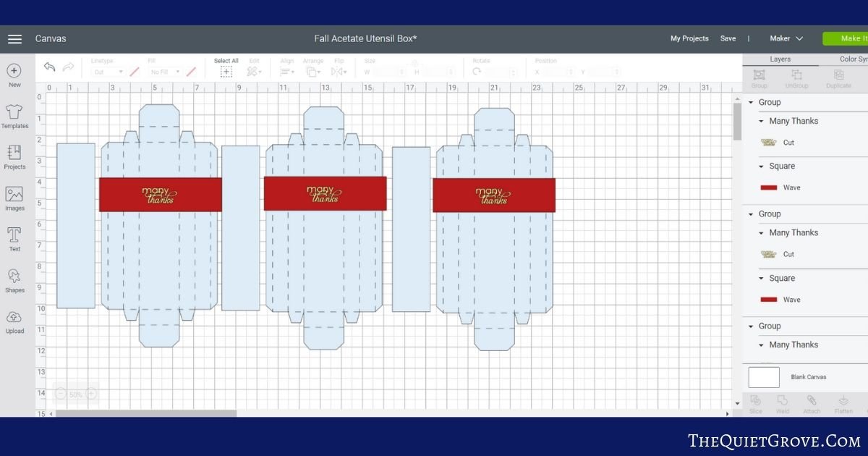Image resolution: width=868 pixels, height=456 pixels.
Task: Zoom out with the minus button
Action: [x=60, y=394]
